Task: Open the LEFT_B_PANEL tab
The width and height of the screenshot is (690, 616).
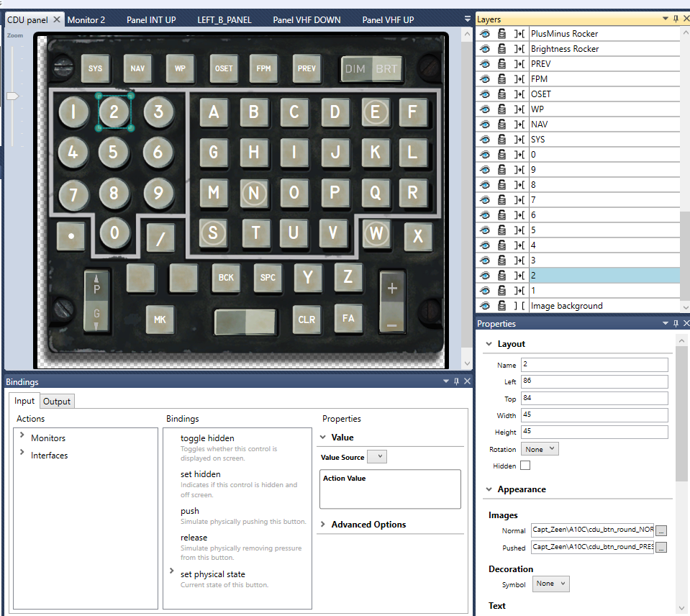Action: click(224, 20)
